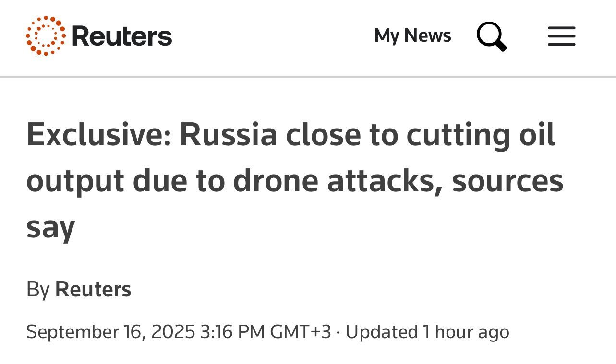The width and height of the screenshot is (616, 364).
Task: Open the Reuters author byline link
Action: (x=93, y=290)
